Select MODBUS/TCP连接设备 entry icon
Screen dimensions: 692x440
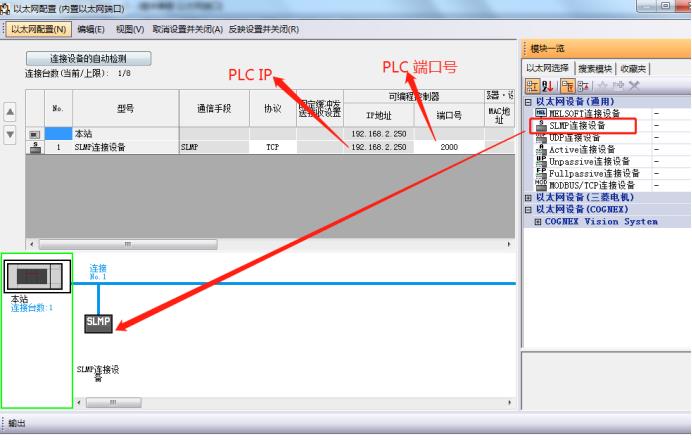(x=541, y=185)
